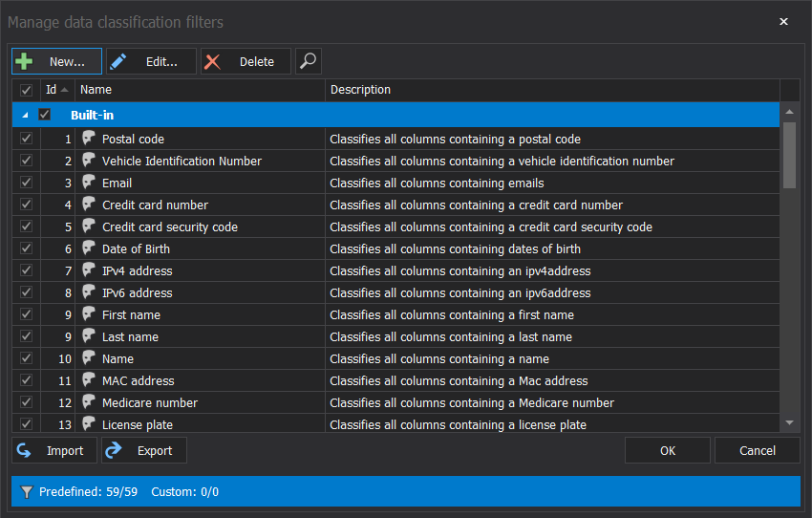
Task: Select the description about a last name
Action: click(x=451, y=337)
